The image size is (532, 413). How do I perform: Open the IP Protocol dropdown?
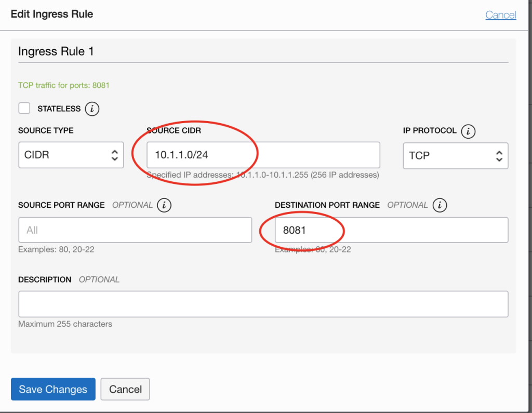(x=456, y=155)
